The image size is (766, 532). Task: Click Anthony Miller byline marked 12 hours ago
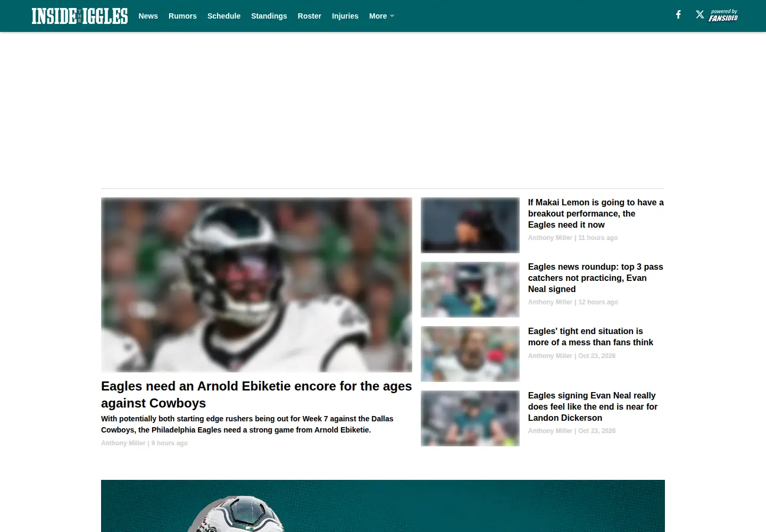[x=550, y=302]
